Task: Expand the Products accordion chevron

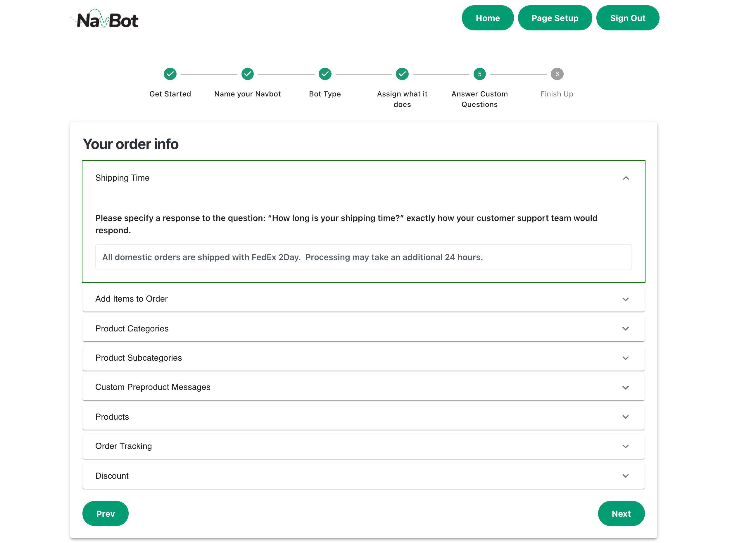Action: [x=625, y=417]
